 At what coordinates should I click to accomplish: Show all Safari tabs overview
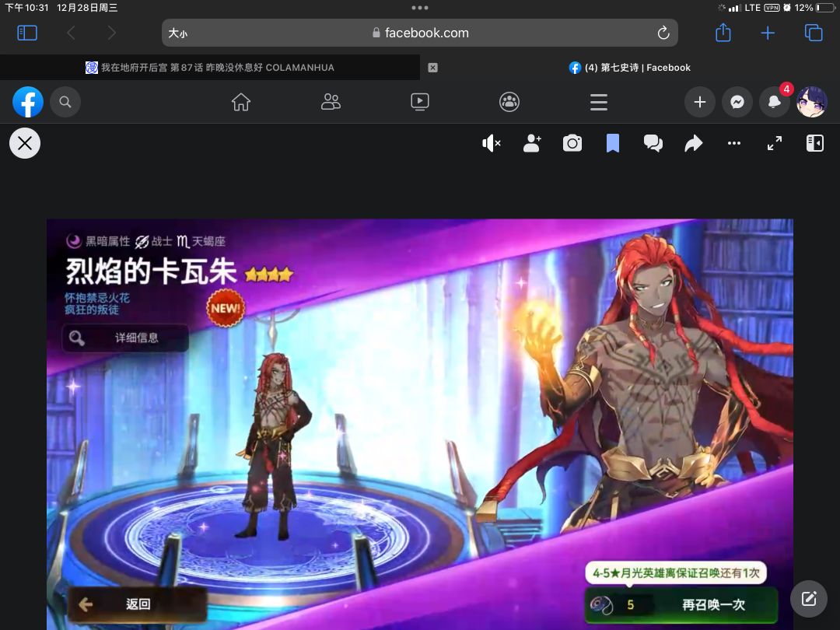pos(814,33)
